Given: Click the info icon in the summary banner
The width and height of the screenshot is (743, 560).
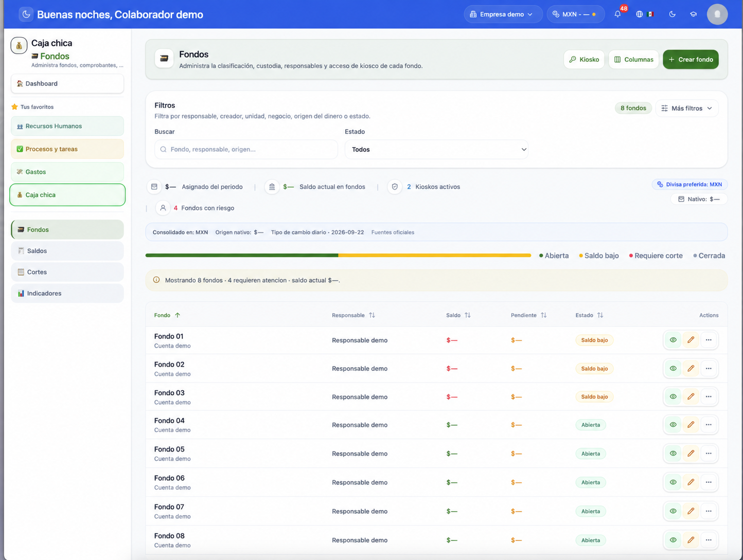Looking at the screenshot, I should pyautogui.click(x=156, y=280).
